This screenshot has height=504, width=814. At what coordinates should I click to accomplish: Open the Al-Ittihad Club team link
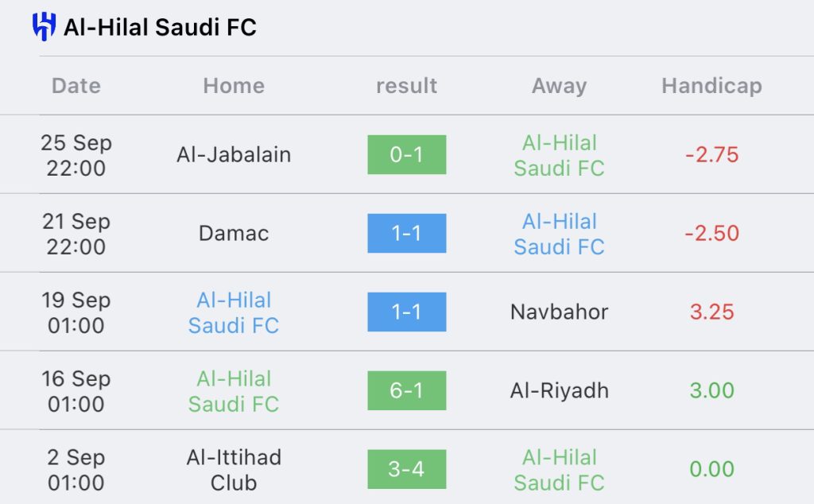[234, 470]
